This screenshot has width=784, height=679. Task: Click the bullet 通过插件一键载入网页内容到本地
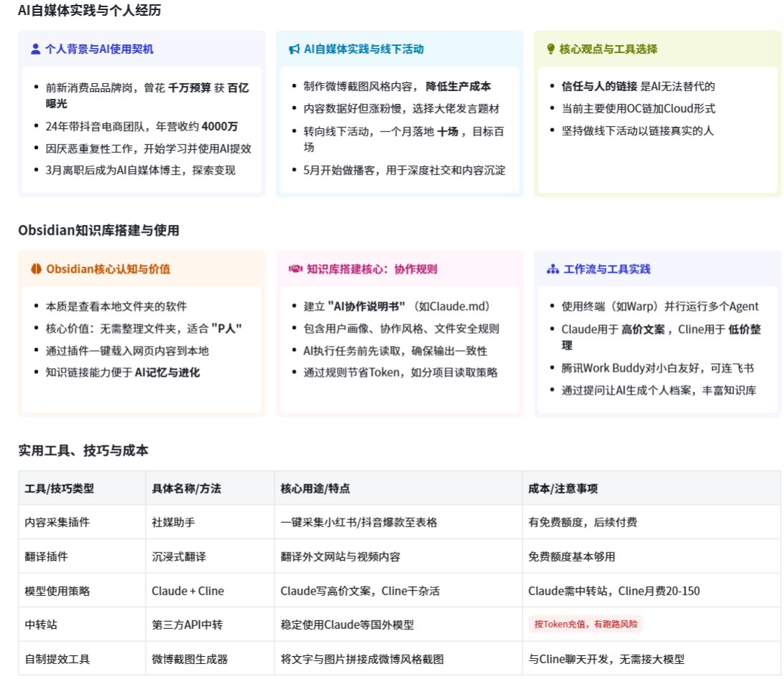tap(127, 351)
